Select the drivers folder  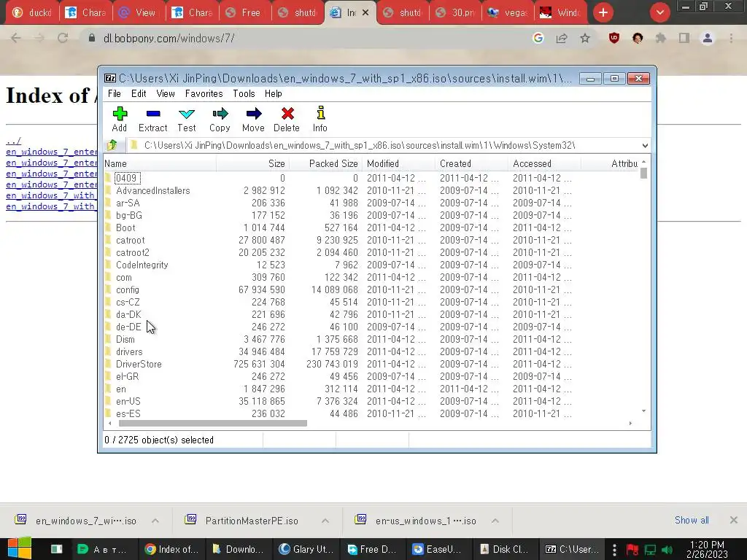coord(129,351)
